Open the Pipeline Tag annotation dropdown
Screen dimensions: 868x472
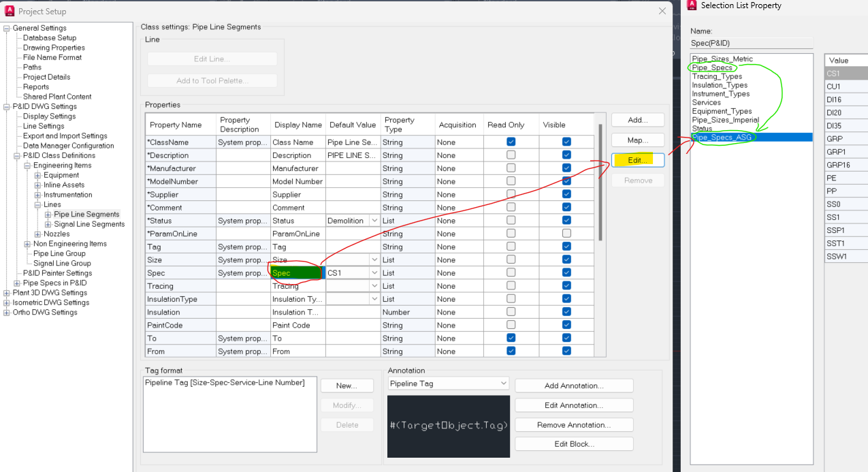pyautogui.click(x=504, y=383)
